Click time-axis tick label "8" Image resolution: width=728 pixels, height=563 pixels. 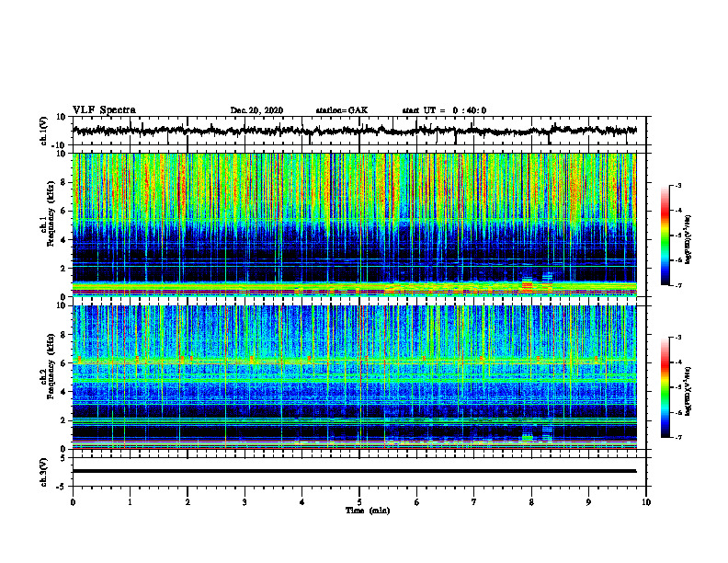pyautogui.click(x=531, y=502)
